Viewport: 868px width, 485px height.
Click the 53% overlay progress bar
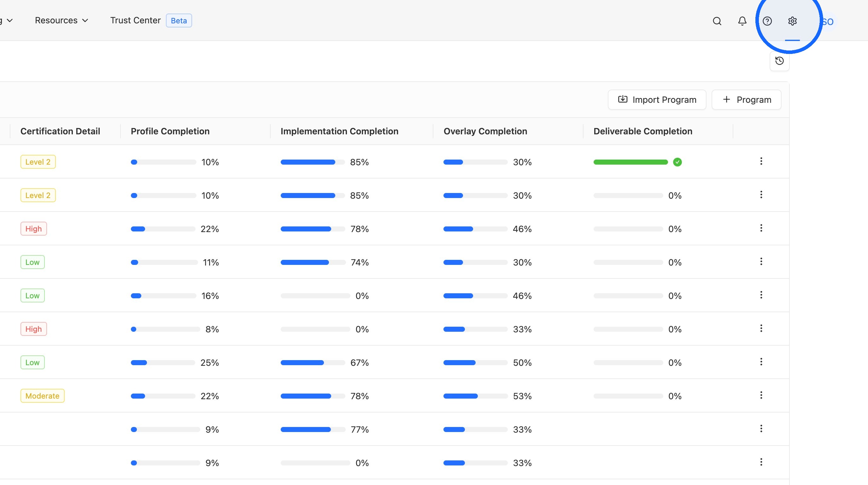pos(475,396)
